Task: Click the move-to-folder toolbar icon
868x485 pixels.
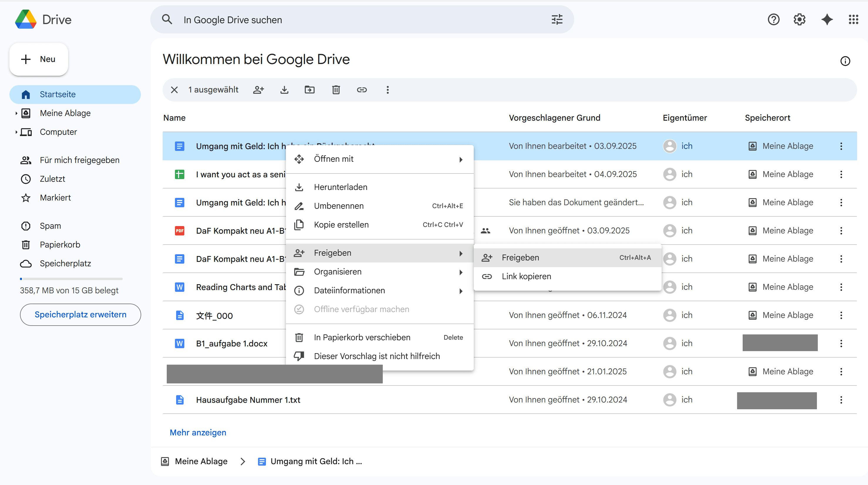Action: (310, 90)
